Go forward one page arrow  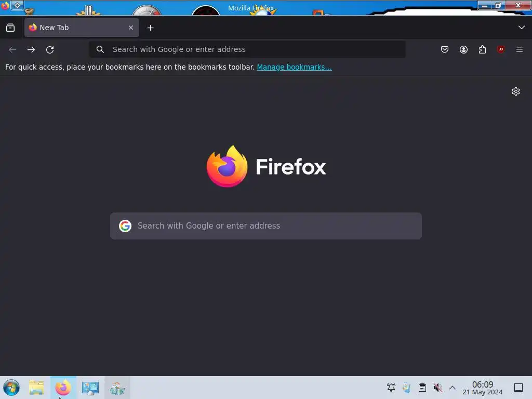click(31, 49)
